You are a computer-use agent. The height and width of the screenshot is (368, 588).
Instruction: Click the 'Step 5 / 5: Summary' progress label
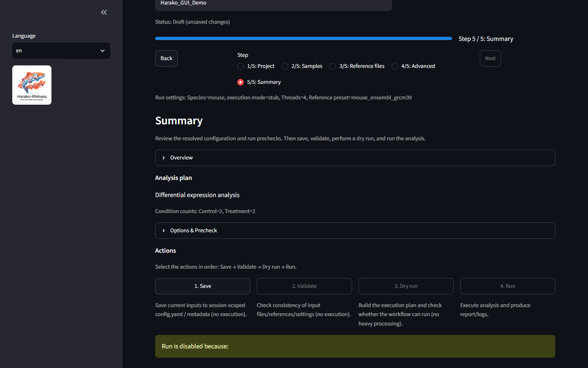pyautogui.click(x=486, y=39)
